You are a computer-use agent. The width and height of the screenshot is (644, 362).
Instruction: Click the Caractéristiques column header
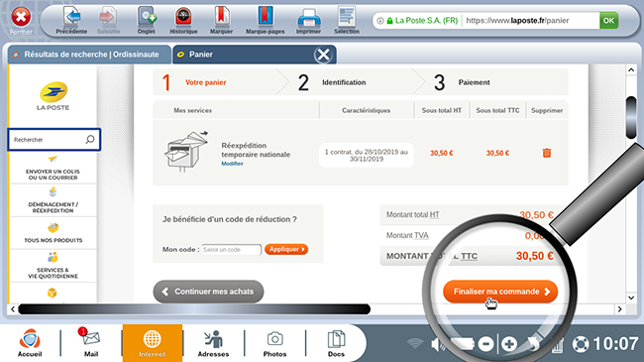(366, 111)
